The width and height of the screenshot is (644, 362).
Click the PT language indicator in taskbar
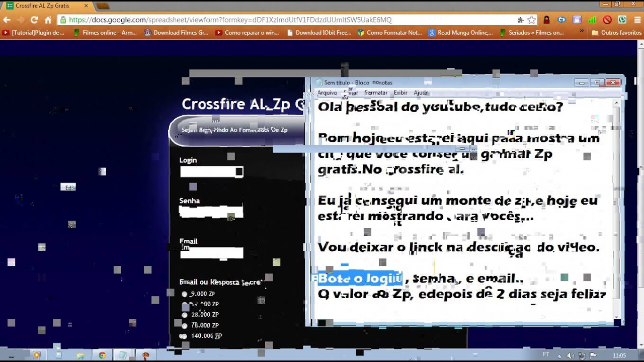546,354
